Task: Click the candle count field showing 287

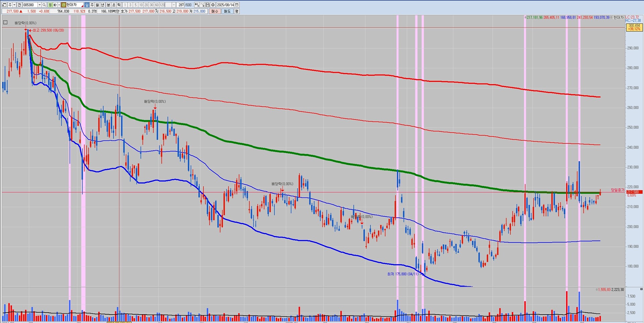Action: point(181,5)
